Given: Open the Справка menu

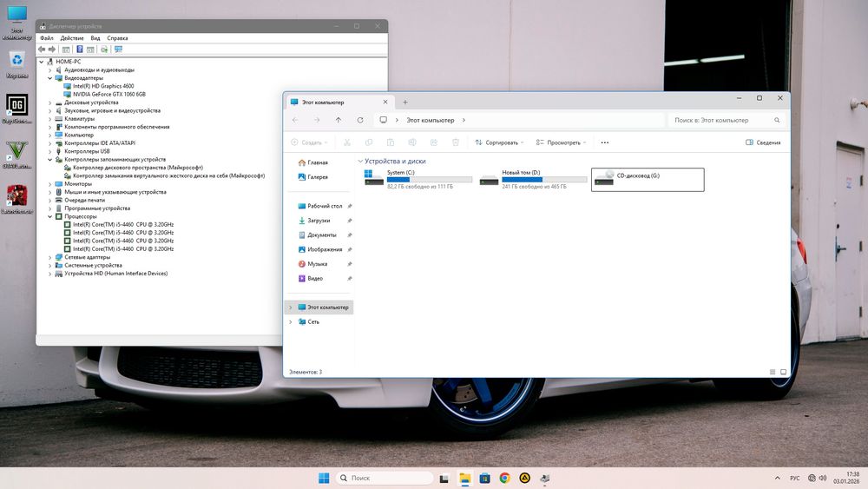Looking at the screenshot, I should click(x=117, y=38).
